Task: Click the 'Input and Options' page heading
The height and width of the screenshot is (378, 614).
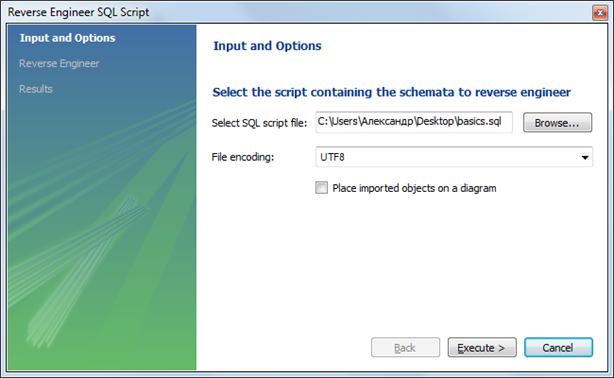Action: point(267,46)
